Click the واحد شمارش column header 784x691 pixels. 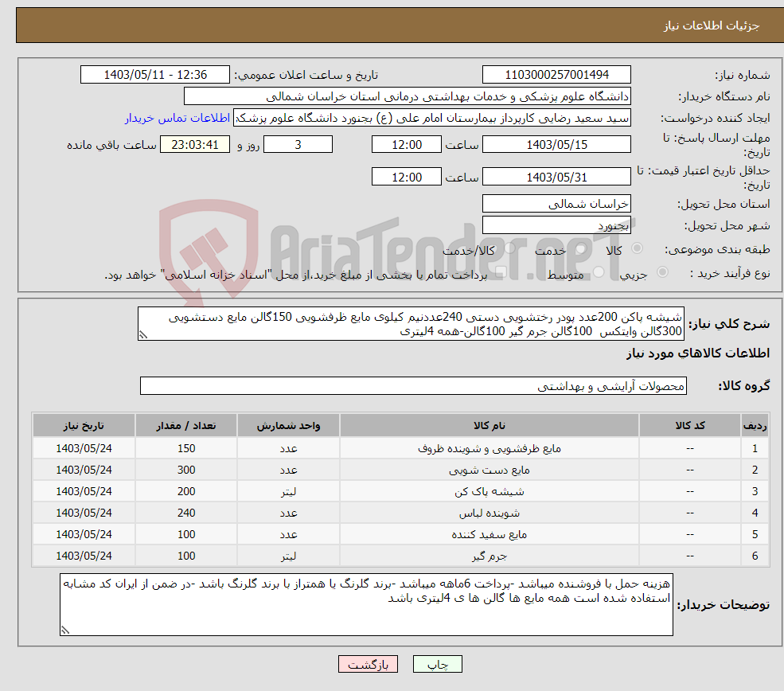(x=288, y=425)
